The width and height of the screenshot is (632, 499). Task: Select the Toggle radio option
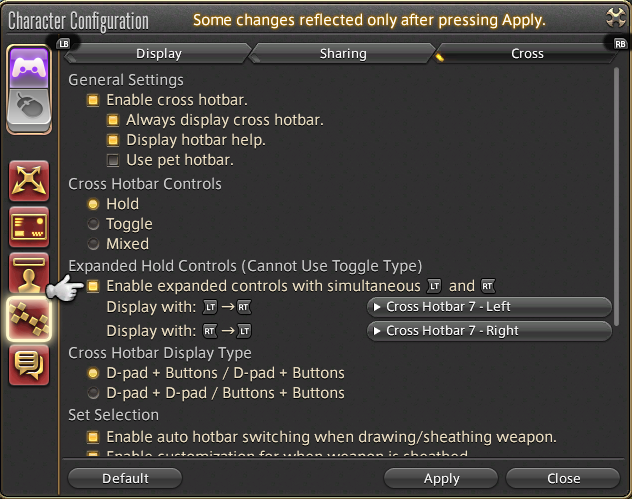click(x=93, y=224)
